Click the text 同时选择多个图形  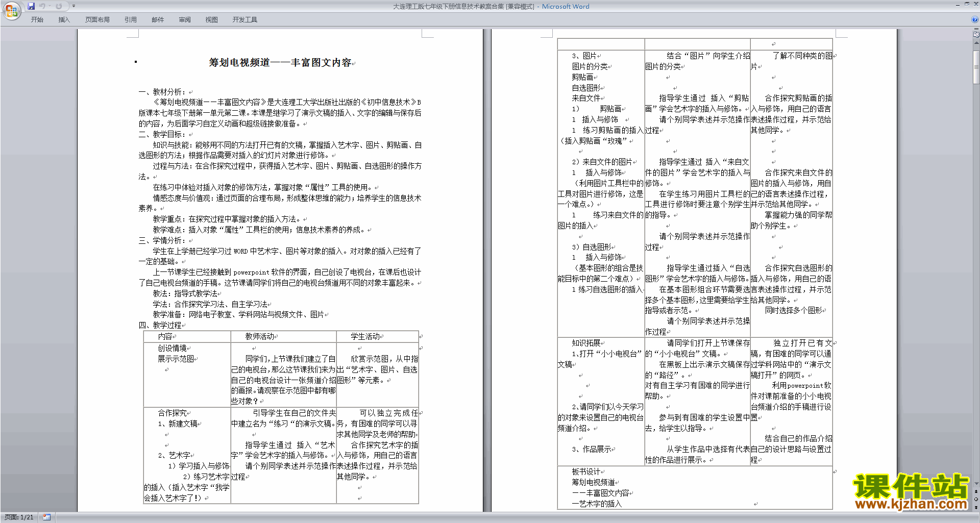(793, 310)
